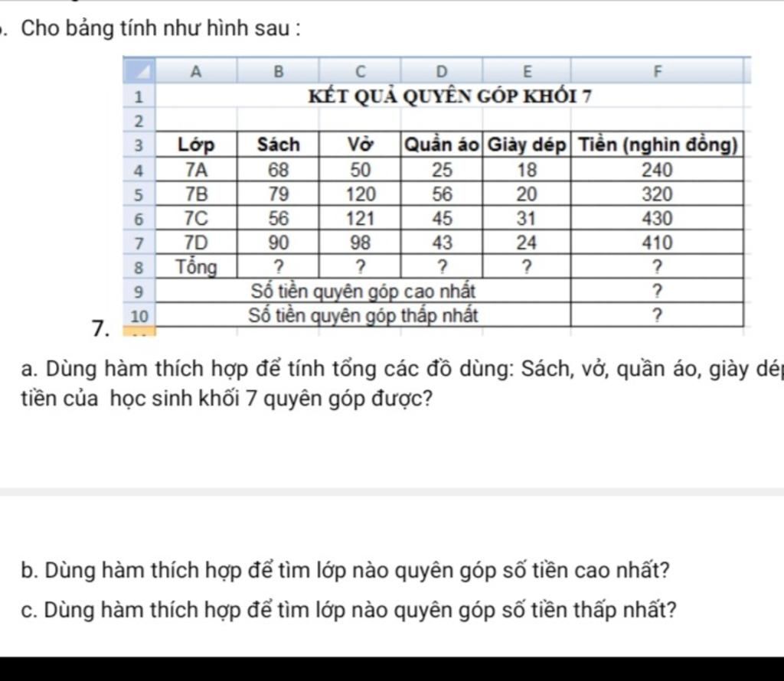Select the cell containing 7A
Image resolution: width=784 pixels, height=681 pixels.
[x=195, y=169]
